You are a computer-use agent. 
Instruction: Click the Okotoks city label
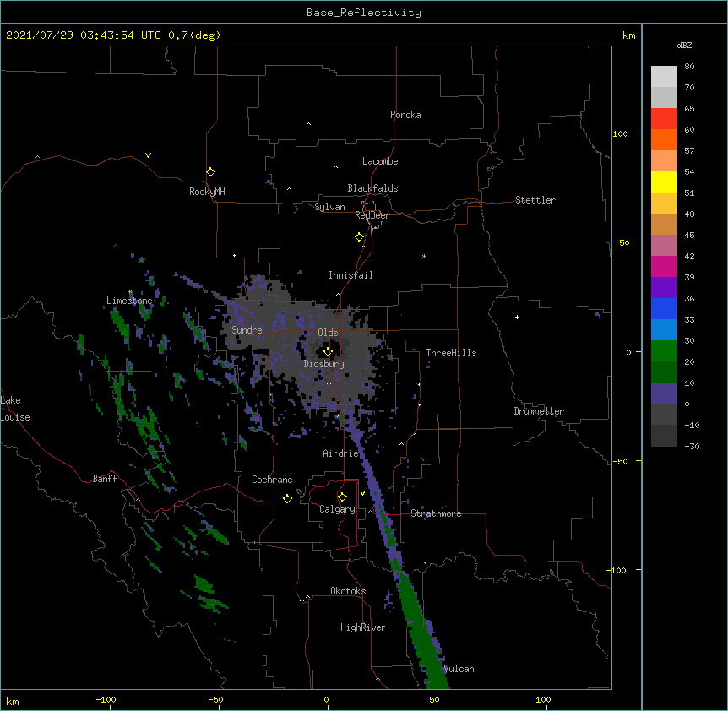tap(348, 591)
